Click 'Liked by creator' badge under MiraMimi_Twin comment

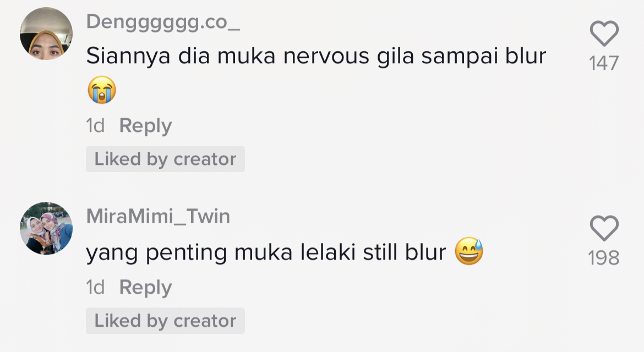pyautogui.click(x=165, y=321)
